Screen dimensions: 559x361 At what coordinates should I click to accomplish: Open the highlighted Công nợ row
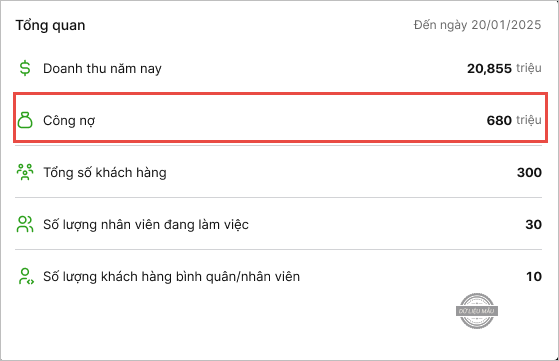[x=280, y=118]
